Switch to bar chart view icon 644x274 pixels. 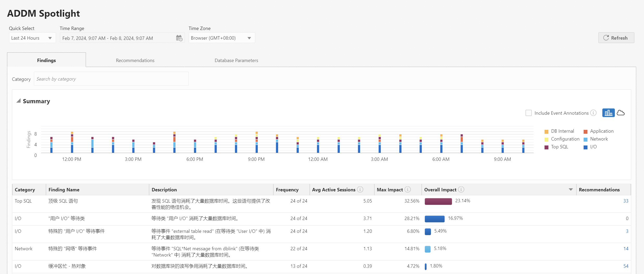[x=608, y=113]
